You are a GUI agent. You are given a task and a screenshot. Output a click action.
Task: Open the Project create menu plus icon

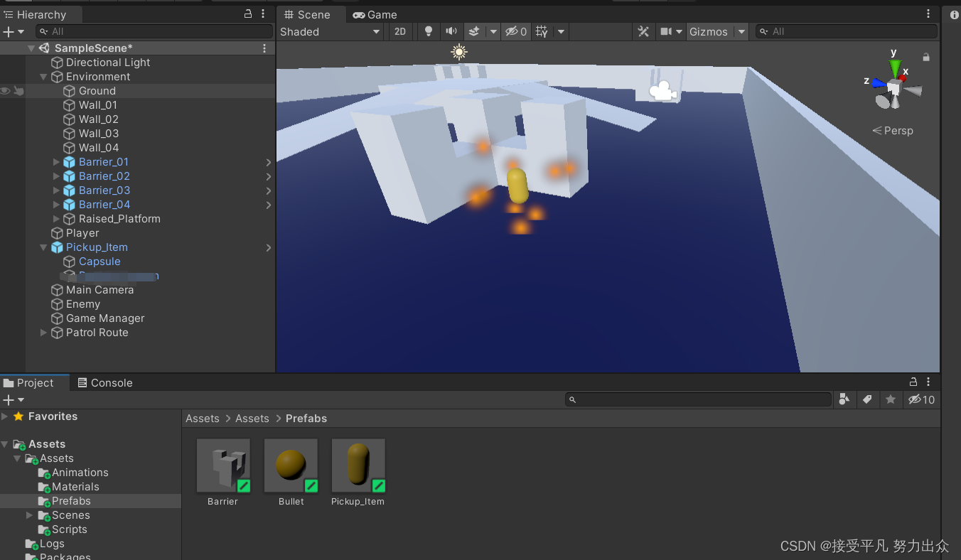pos(7,399)
